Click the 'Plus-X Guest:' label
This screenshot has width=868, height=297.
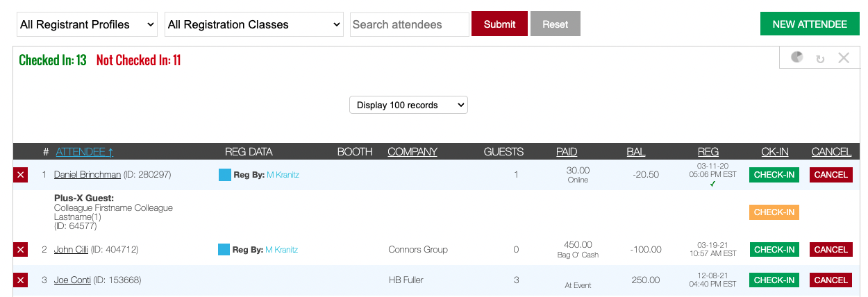[83, 198]
